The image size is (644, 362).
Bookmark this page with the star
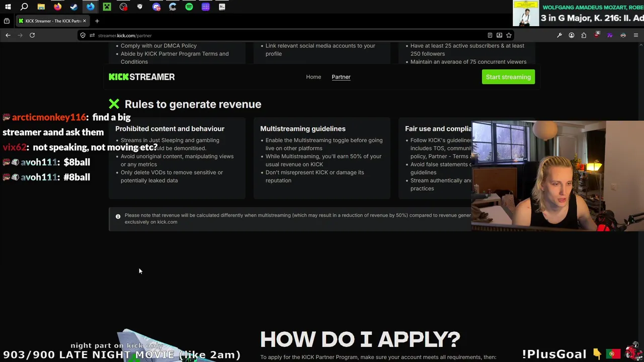coord(509,35)
